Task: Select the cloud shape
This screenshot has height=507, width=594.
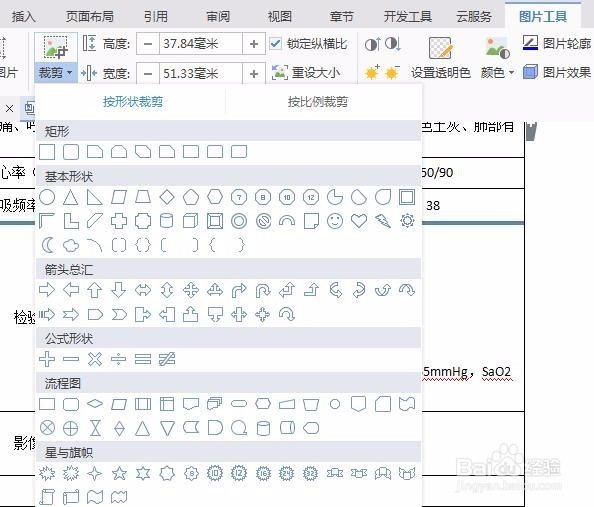Action: coord(71,245)
